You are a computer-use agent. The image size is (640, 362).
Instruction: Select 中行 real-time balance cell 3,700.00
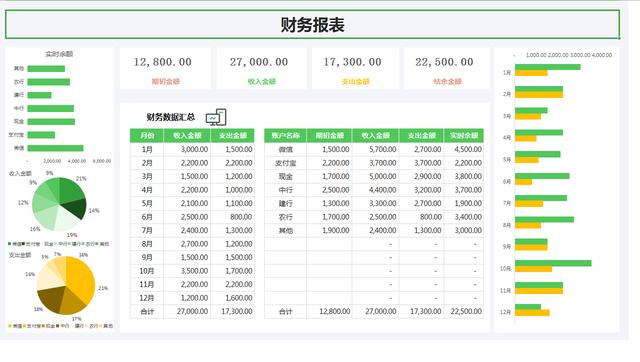coord(464,190)
